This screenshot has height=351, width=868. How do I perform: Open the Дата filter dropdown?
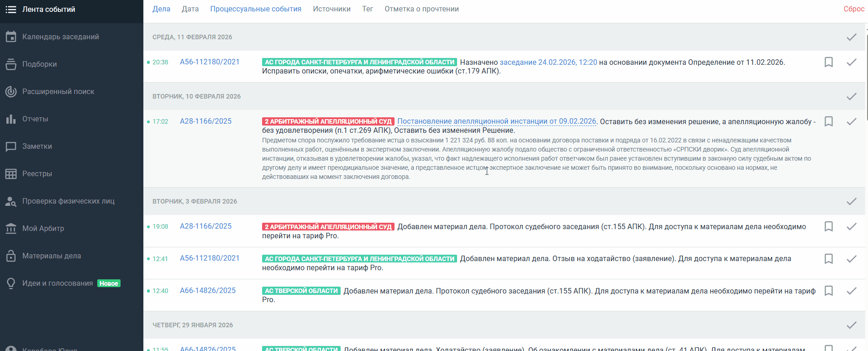pyautogui.click(x=190, y=9)
